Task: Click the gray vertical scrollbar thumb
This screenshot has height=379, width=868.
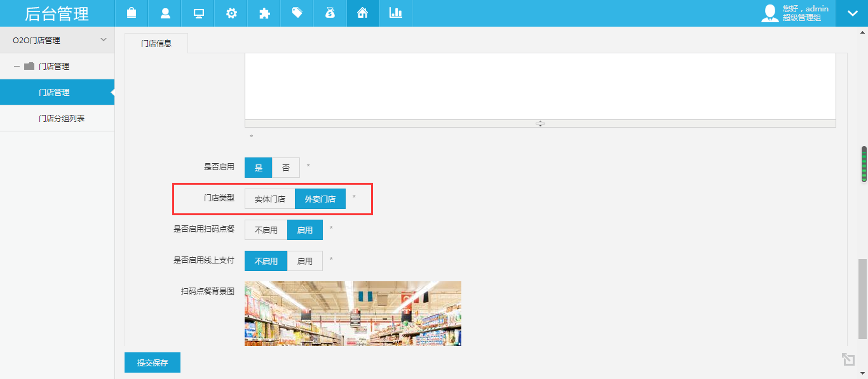Action: tap(863, 299)
